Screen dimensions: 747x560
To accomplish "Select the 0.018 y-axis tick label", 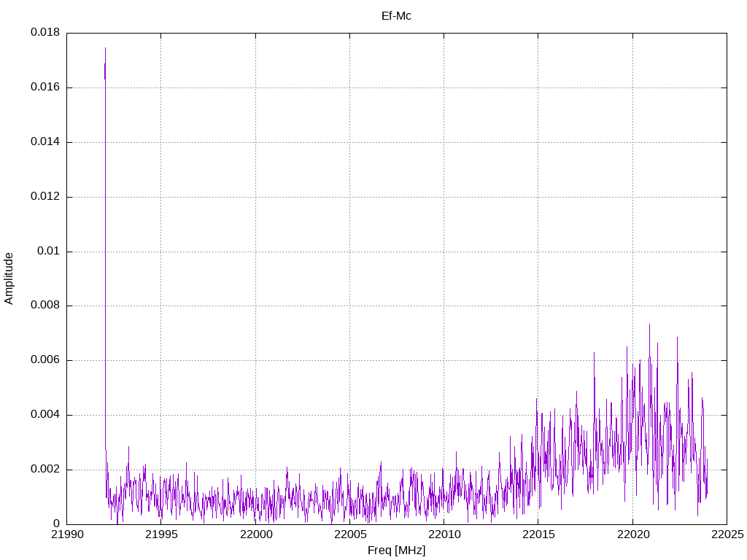I will pyautogui.click(x=44, y=33).
